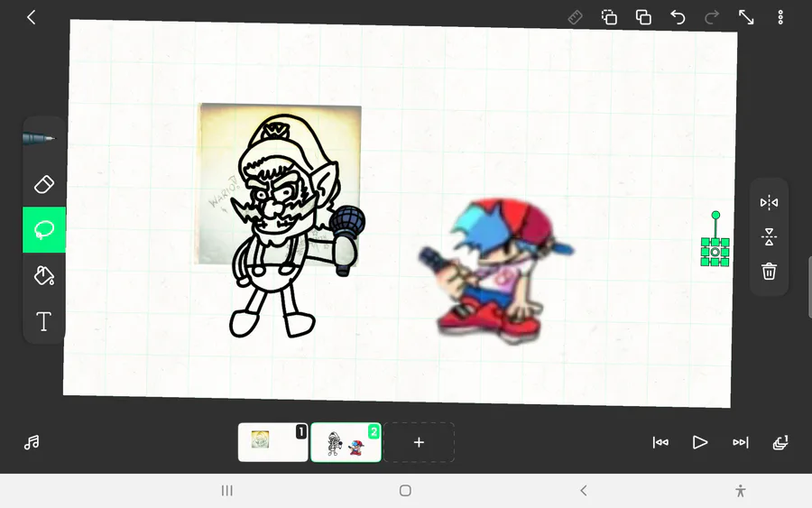Click the green selection box center handle
The image size is (812, 508).
tap(715, 252)
